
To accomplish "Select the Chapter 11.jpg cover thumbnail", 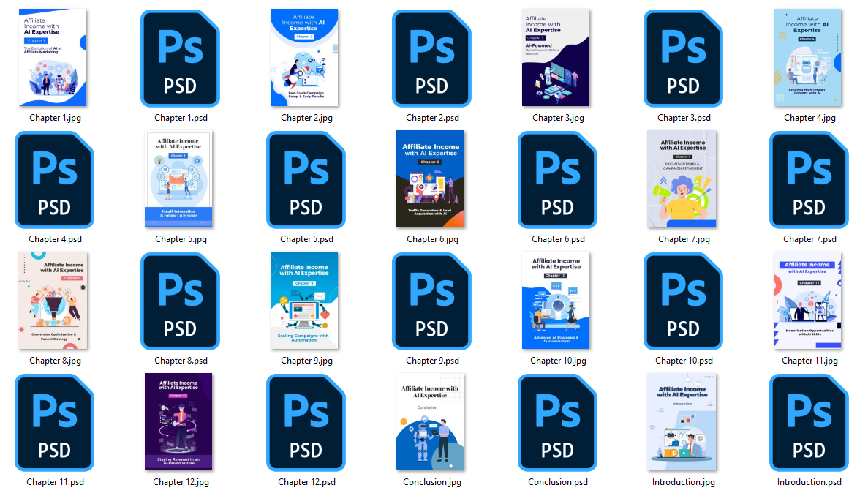I will (809, 301).
